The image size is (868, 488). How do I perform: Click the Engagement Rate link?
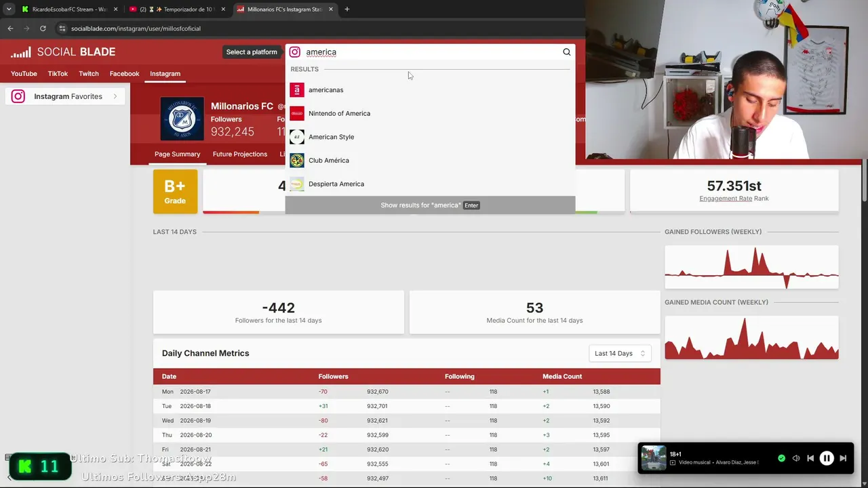click(x=726, y=199)
